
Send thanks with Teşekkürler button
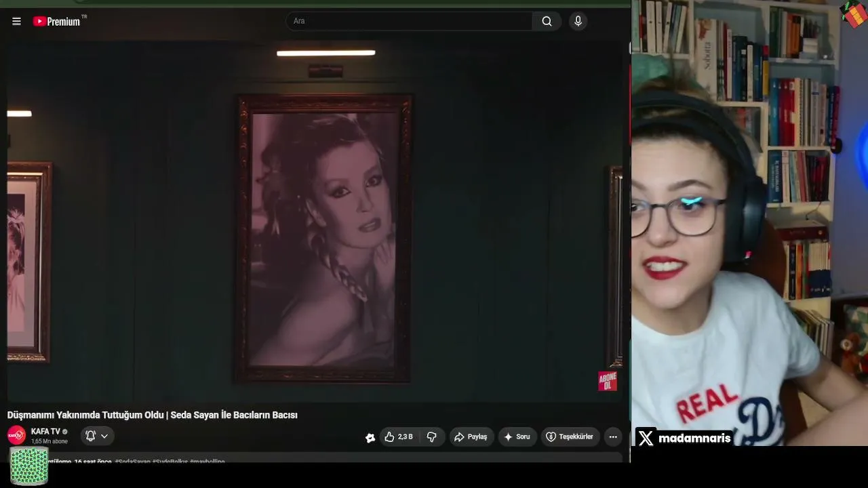click(x=570, y=437)
